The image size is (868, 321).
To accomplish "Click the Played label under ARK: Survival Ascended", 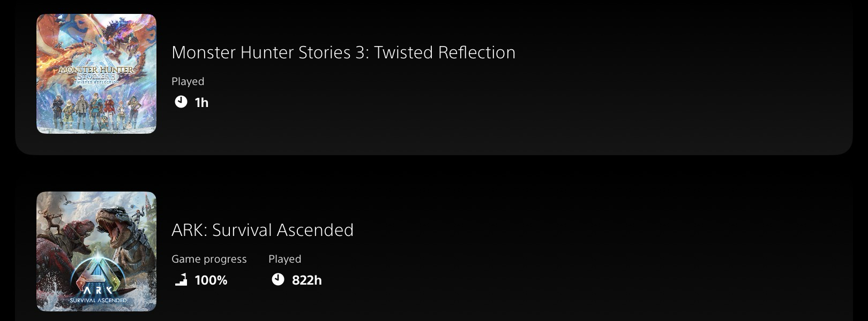I will pyautogui.click(x=285, y=259).
